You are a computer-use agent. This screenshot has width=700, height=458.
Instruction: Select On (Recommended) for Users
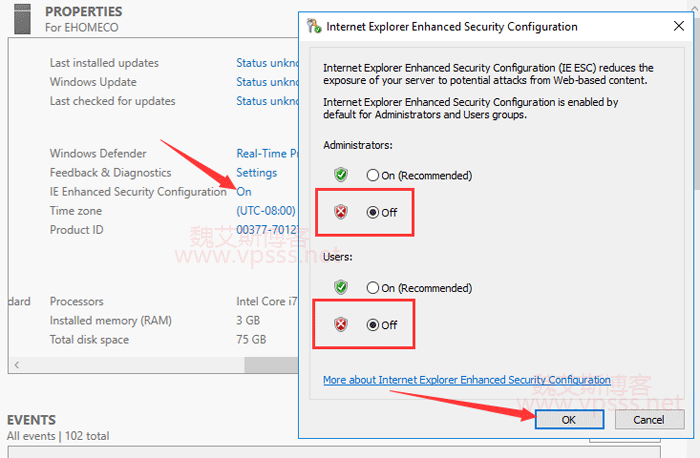tap(373, 288)
